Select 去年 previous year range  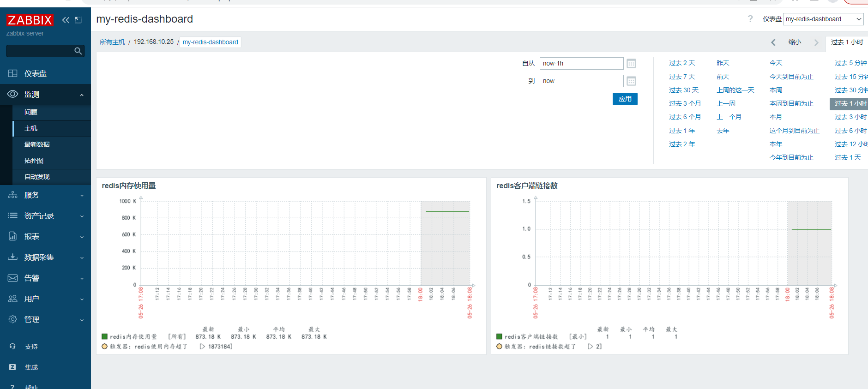point(723,131)
